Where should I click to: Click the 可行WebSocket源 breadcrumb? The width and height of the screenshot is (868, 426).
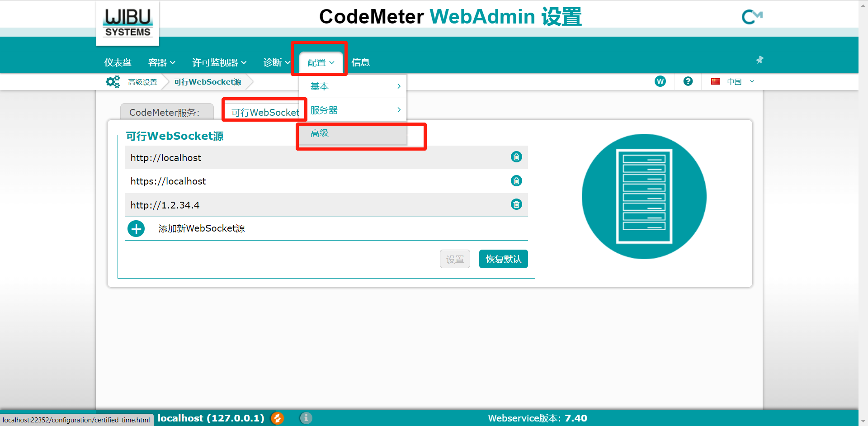(208, 82)
